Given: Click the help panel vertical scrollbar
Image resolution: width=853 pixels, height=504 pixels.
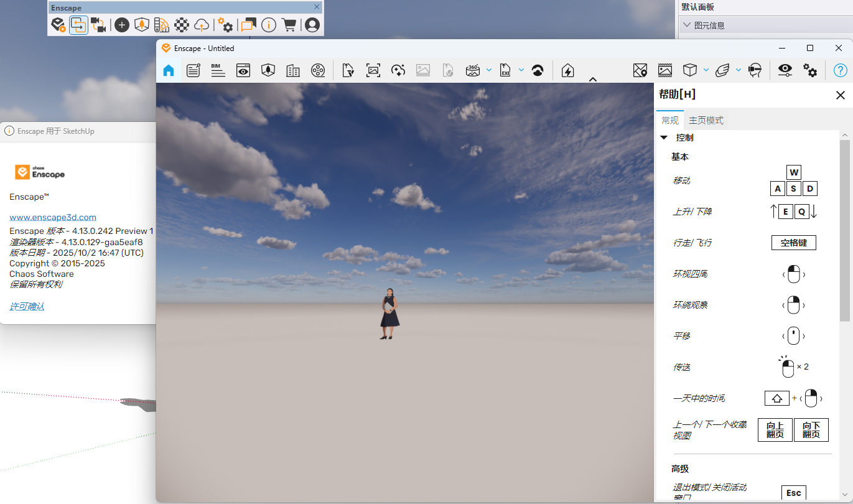Looking at the screenshot, I should click(844, 230).
